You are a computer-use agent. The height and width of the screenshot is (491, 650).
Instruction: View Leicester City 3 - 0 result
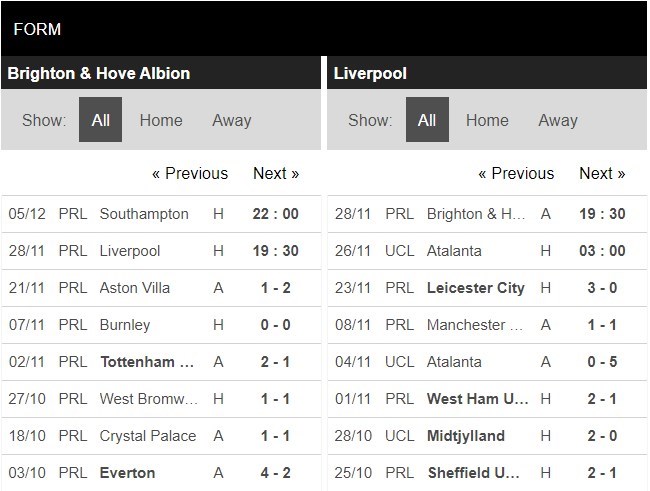pyautogui.click(x=475, y=288)
